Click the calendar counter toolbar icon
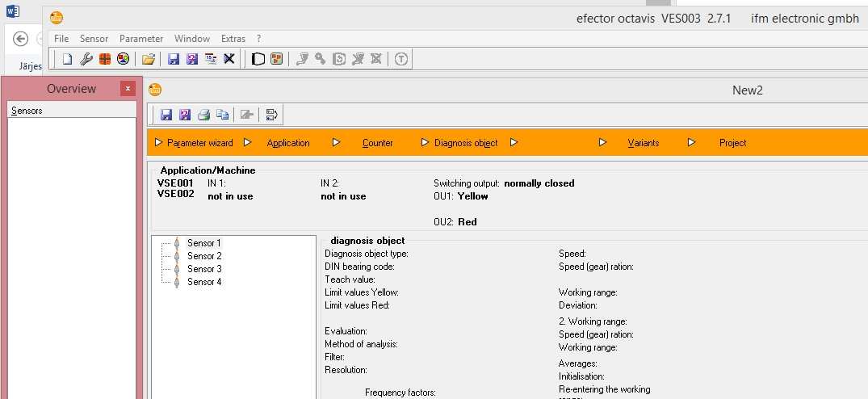Image resolution: width=868 pixels, height=399 pixels. [211, 59]
